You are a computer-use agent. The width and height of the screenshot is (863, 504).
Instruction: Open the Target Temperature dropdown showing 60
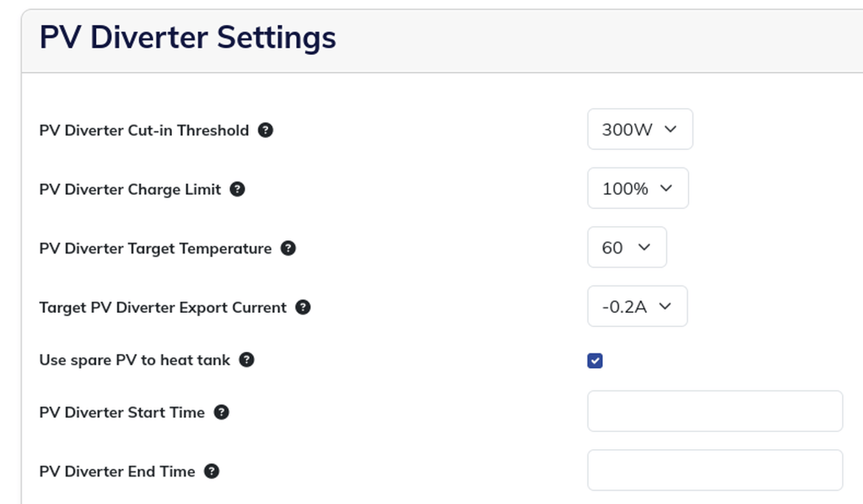(627, 247)
